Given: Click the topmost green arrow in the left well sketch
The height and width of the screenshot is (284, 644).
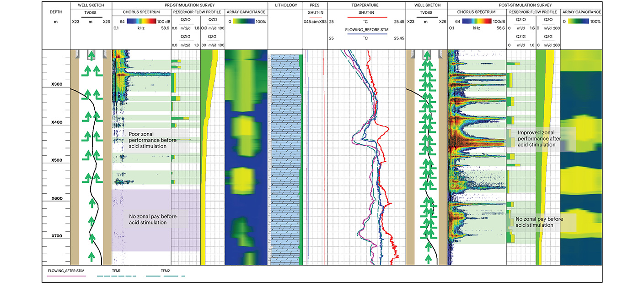Looking at the screenshot, I should (x=91, y=56).
